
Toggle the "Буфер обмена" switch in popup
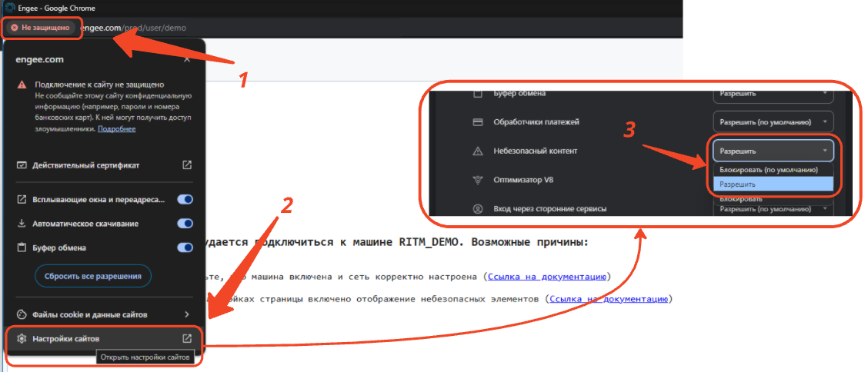click(185, 247)
